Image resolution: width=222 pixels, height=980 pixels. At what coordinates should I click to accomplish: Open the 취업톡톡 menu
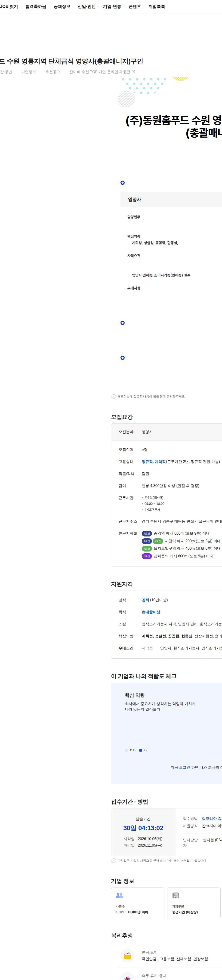click(157, 6)
